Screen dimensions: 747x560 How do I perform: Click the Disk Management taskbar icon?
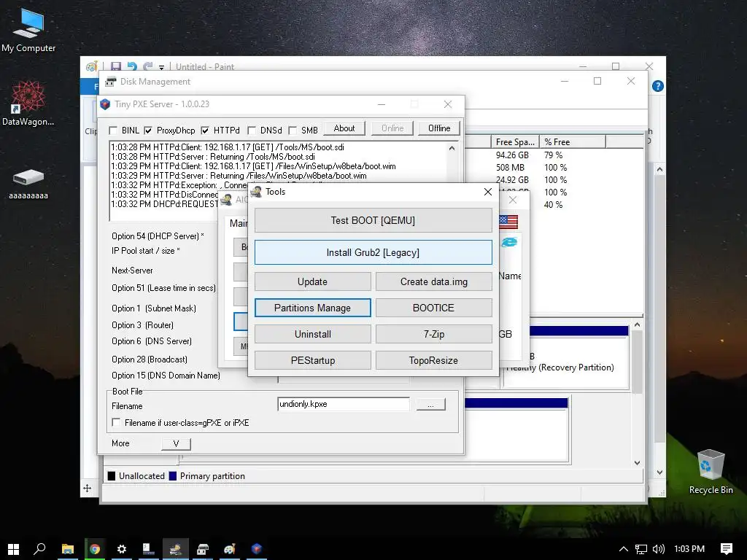(203, 549)
